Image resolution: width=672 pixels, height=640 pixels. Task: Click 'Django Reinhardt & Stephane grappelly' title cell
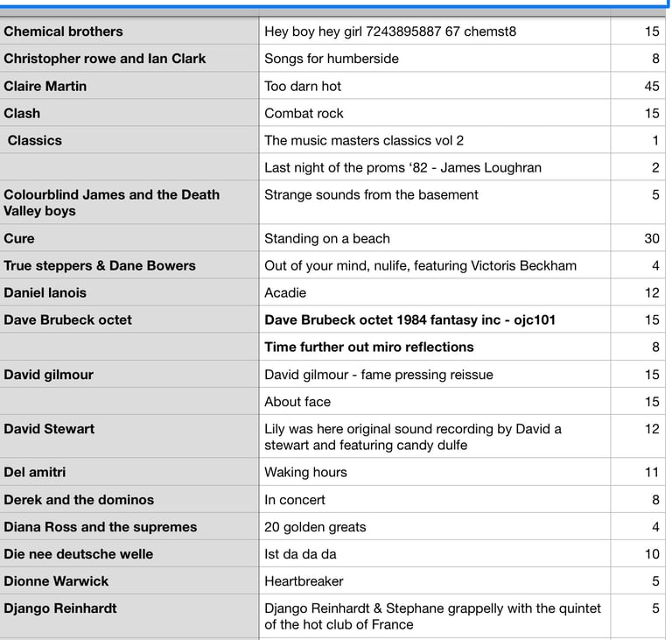pos(435,616)
